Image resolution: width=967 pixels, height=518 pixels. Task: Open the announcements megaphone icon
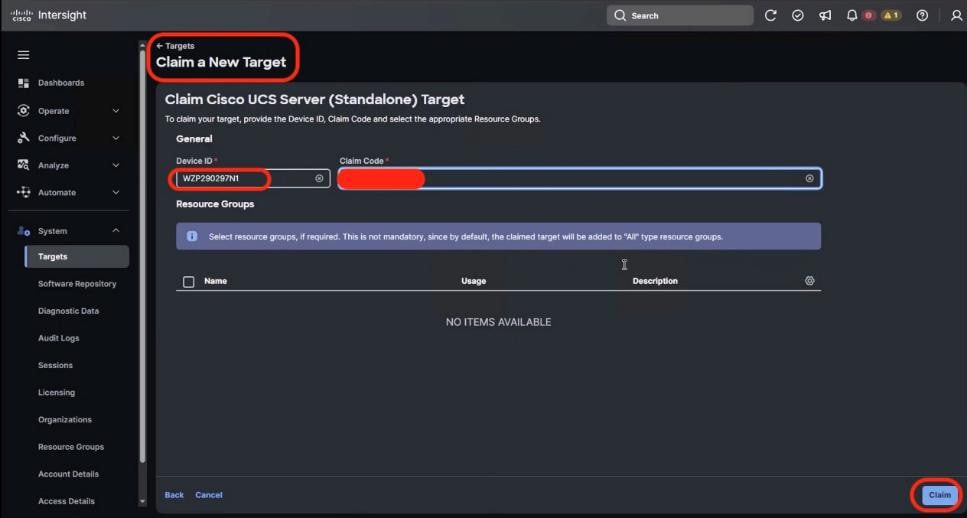coord(825,15)
